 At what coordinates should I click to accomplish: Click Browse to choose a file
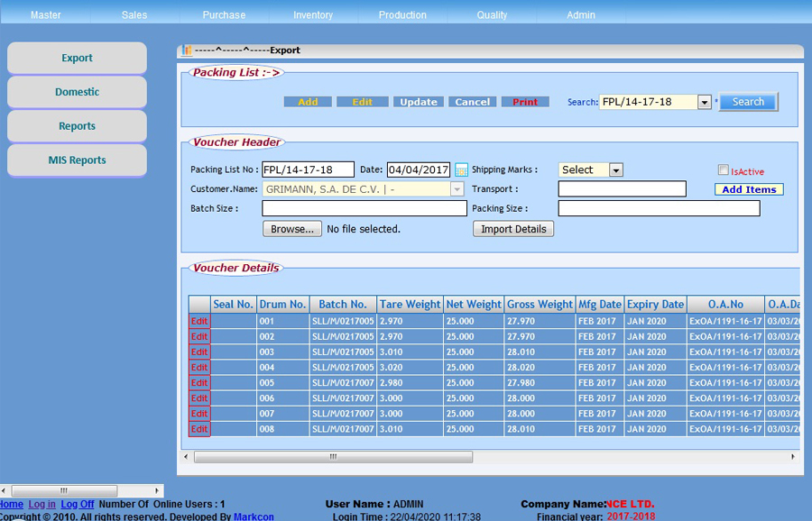[292, 229]
